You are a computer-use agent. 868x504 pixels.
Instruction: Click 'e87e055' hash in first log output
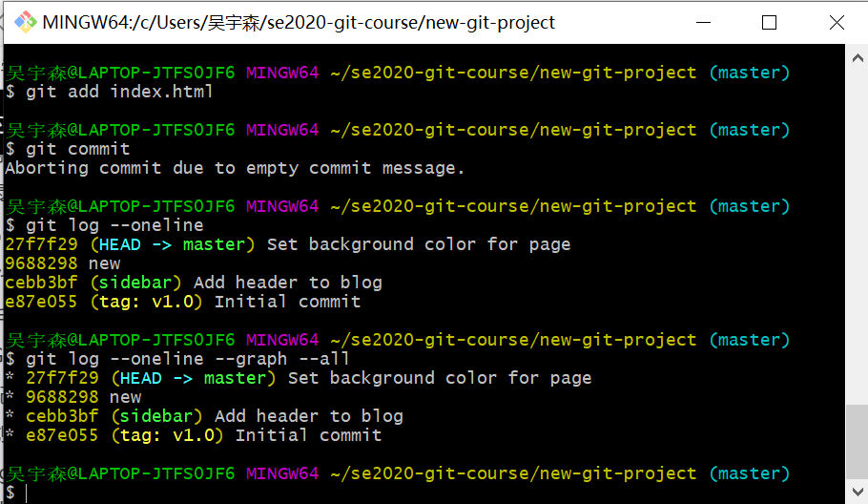(x=42, y=302)
